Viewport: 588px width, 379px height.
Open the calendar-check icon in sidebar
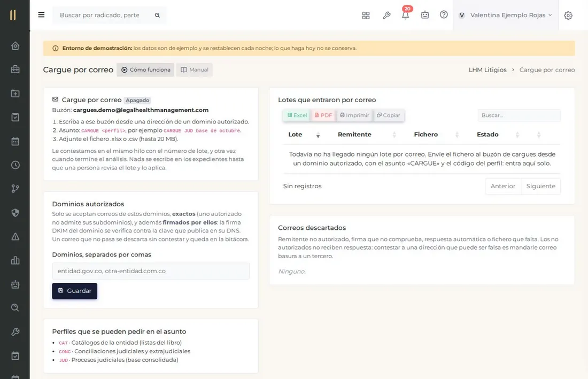pos(15,356)
